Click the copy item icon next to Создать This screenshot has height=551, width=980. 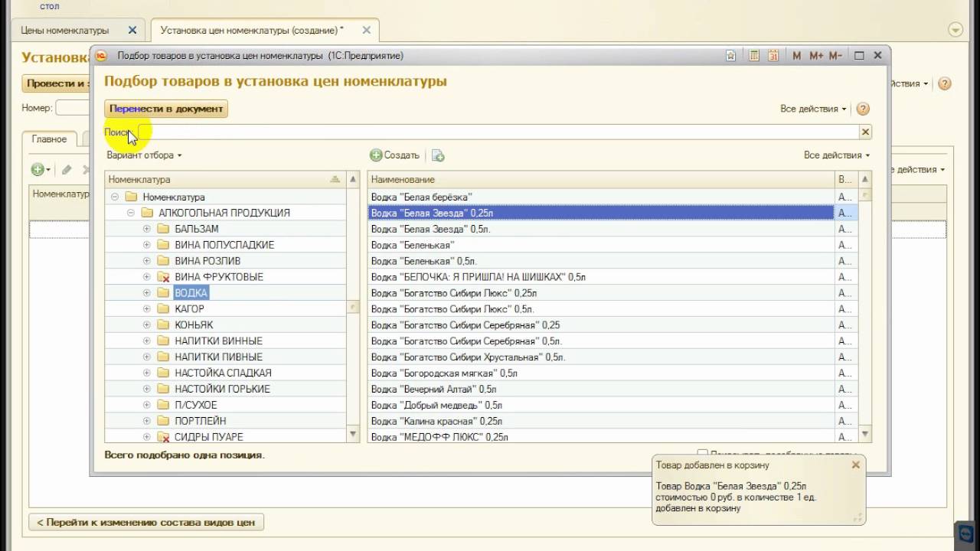pos(438,155)
